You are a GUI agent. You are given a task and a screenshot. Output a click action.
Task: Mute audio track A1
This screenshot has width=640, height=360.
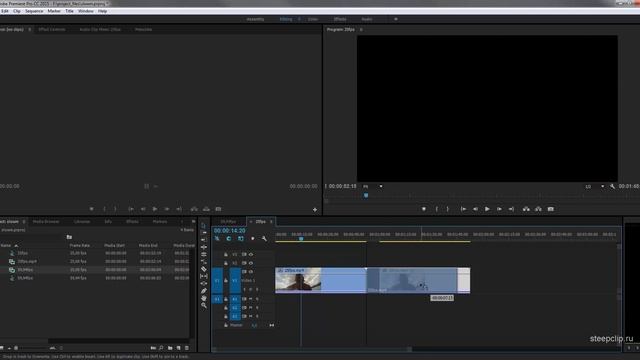coord(251,299)
